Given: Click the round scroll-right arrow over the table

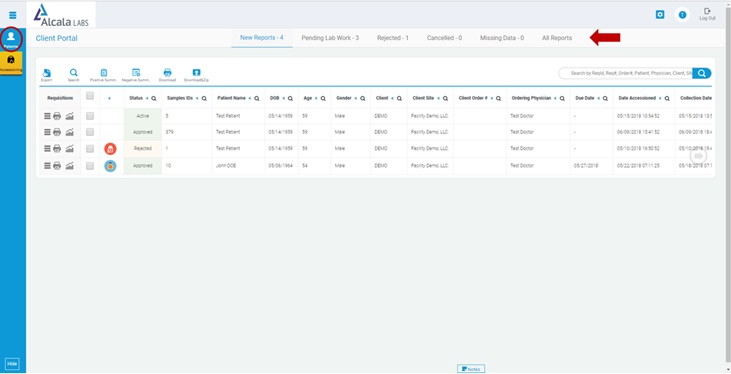Looking at the screenshot, I should click(x=698, y=156).
